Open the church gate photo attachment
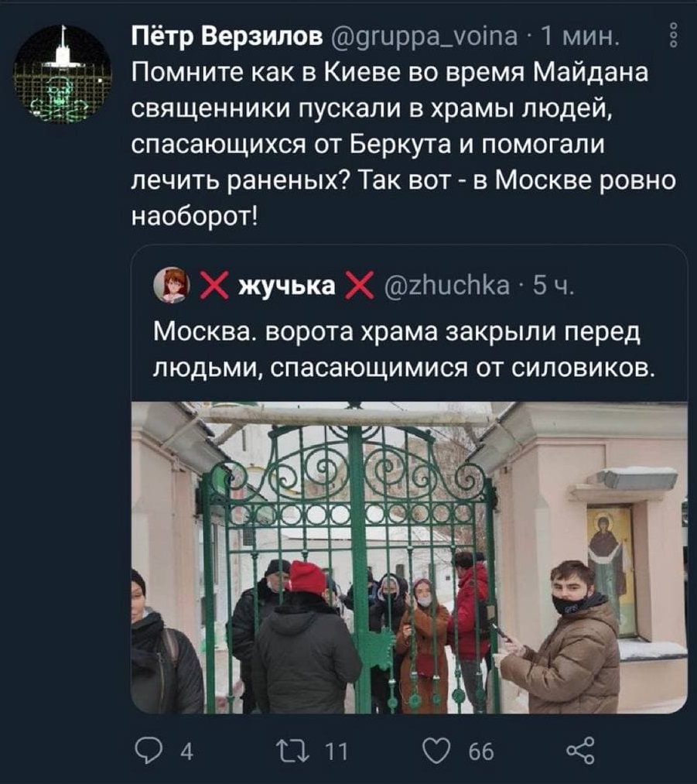 tap(409, 557)
